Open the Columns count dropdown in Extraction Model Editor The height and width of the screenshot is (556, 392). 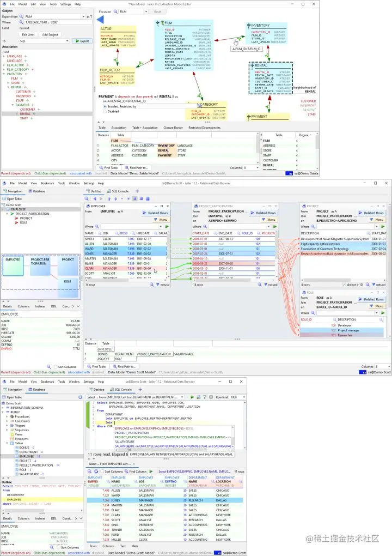(258, 168)
